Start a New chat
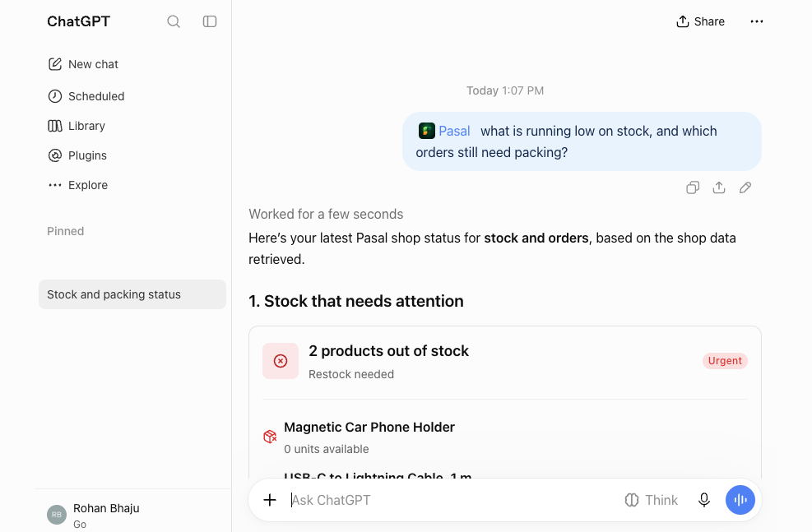 coord(83,64)
